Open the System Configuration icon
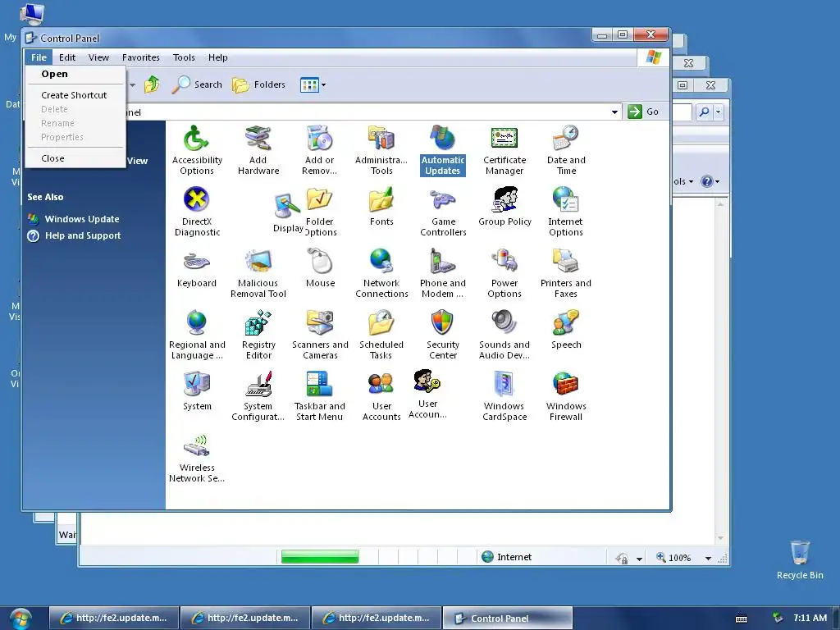 258,396
